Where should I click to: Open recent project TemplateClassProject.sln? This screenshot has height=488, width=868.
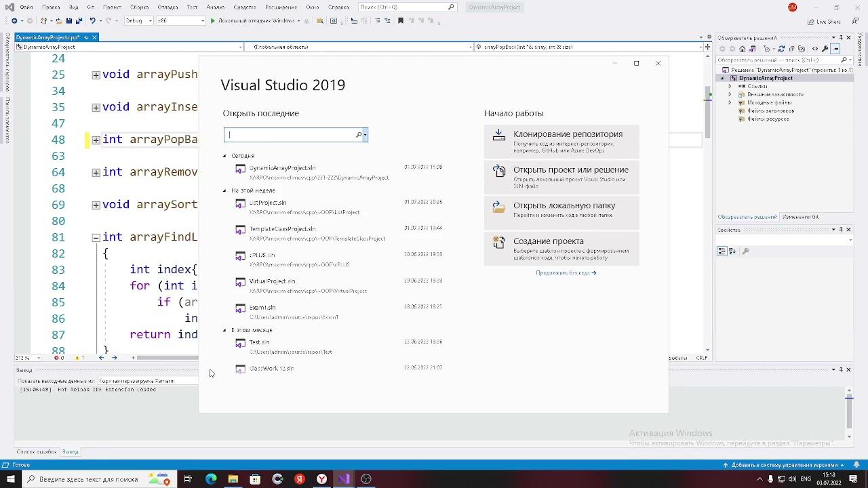click(339, 233)
